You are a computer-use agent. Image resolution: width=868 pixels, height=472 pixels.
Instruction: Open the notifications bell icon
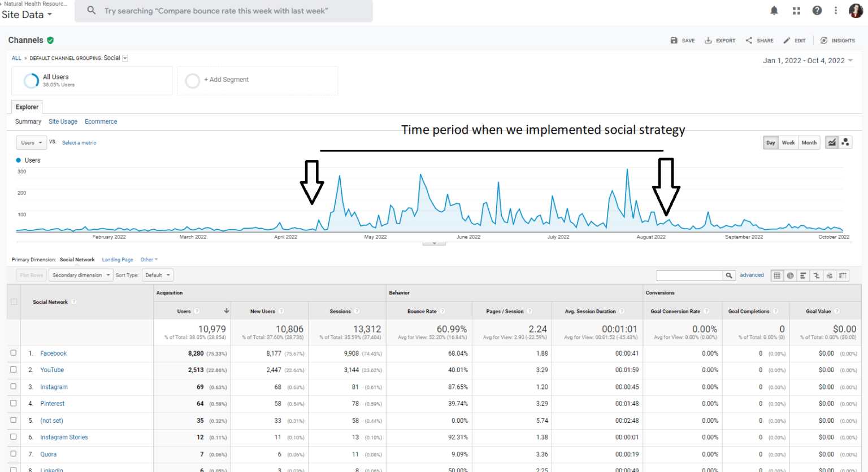pyautogui.click(x=774, y=10)
